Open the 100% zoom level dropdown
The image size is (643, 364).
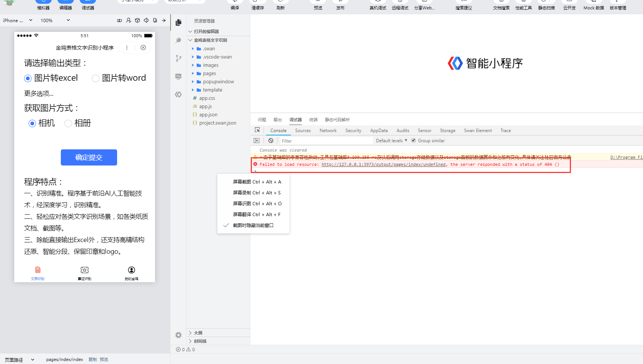coord(55,20)
